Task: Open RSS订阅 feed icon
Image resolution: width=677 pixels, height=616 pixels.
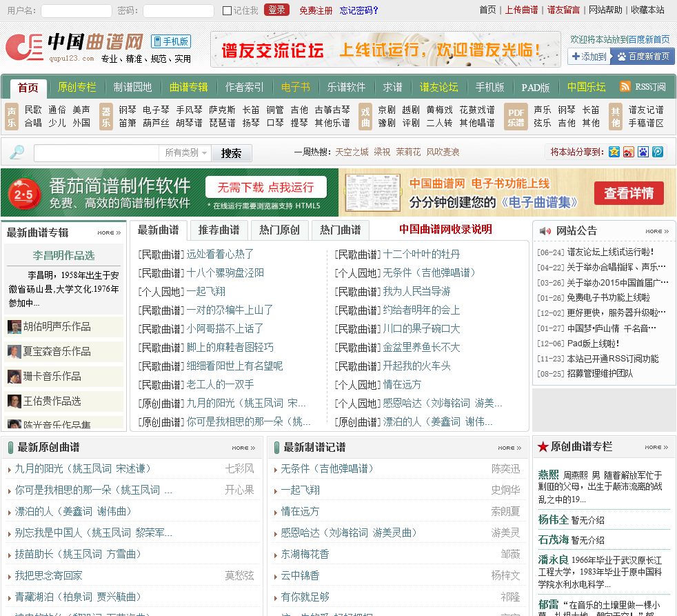Action: 625,86
